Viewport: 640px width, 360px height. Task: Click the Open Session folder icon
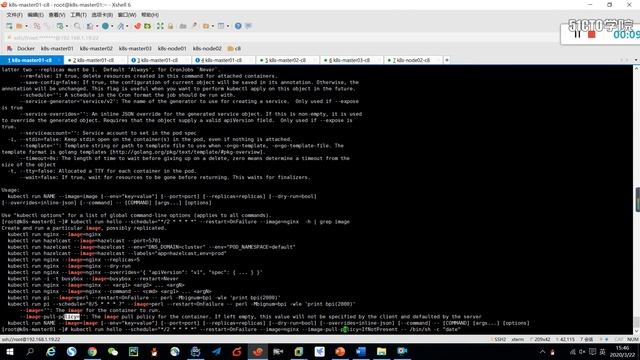coord(19,26)
